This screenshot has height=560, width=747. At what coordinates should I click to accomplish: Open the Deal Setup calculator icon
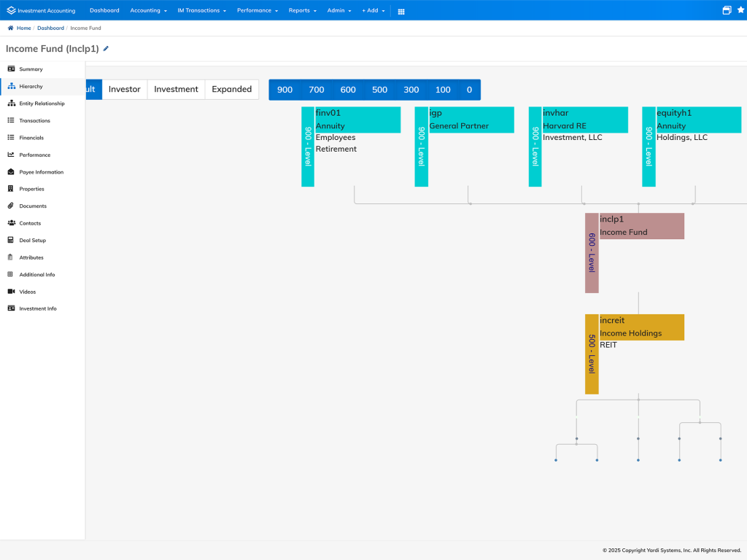click(x=10, y=240)
